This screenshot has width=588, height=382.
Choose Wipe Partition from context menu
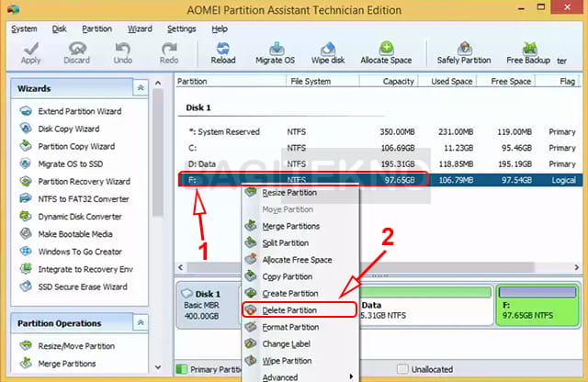pos(300,361)
